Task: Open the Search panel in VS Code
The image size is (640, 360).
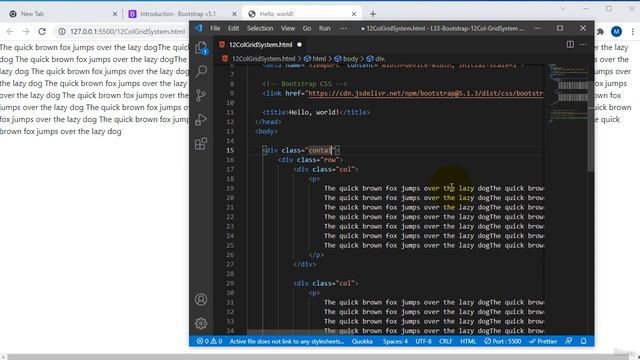Action: click(x=201, y=71)
